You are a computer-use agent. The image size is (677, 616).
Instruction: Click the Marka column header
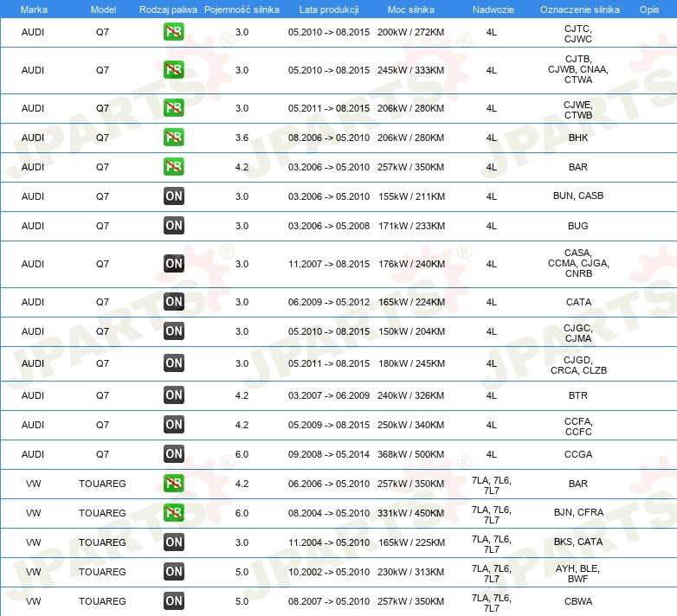(34, 10)
